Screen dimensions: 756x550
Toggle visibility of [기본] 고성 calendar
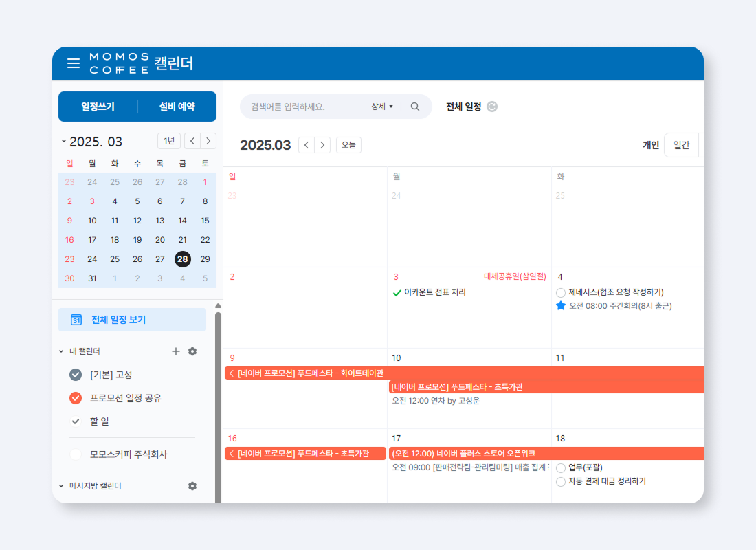point(76,375)
